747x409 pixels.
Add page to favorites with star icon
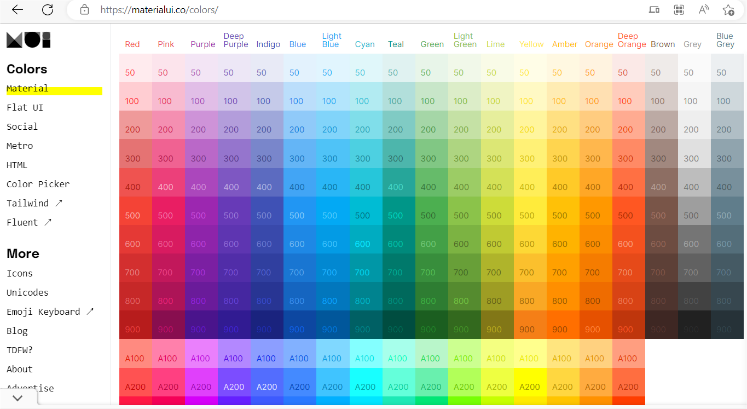pos(728,10)
